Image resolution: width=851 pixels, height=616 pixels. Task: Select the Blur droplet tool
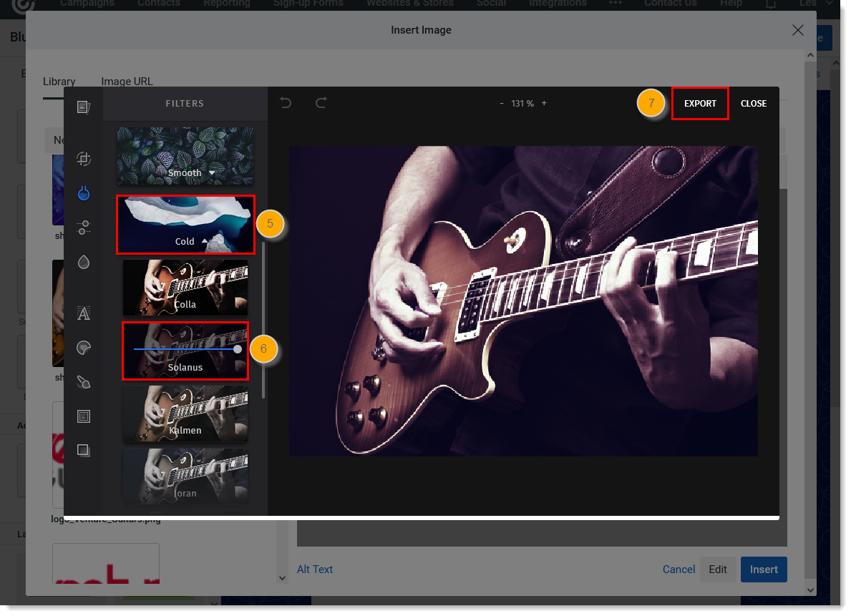(x=84, y=263)
